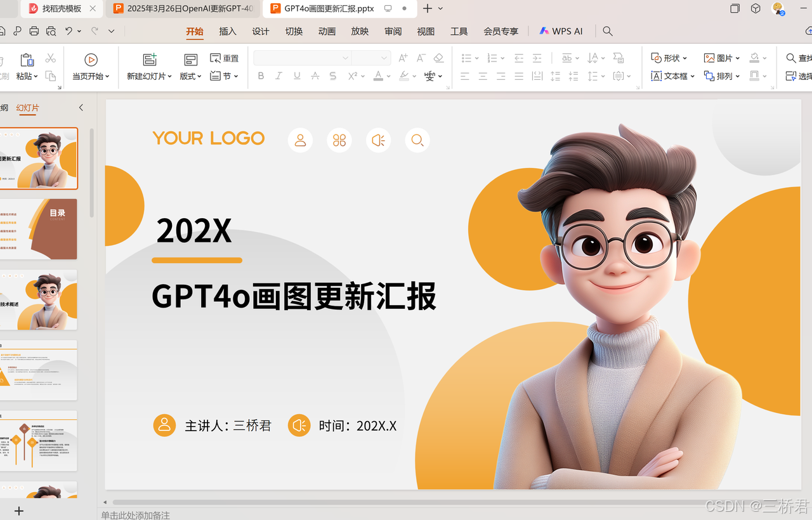Click the redo arrow icon
This screenshot has width=812, height=520.
coord(95,31)
